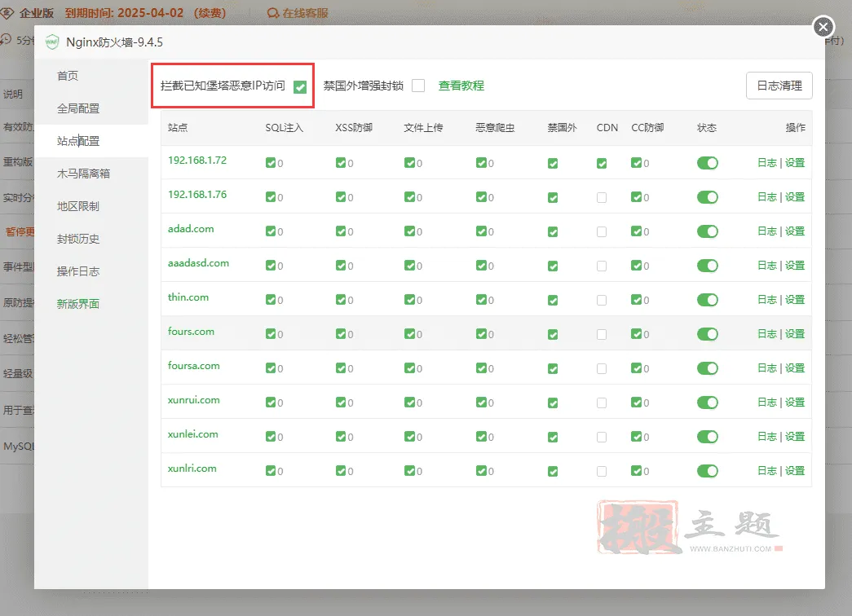Click the CC防御 column header
The image size is (852, 616).
(647, 128)
